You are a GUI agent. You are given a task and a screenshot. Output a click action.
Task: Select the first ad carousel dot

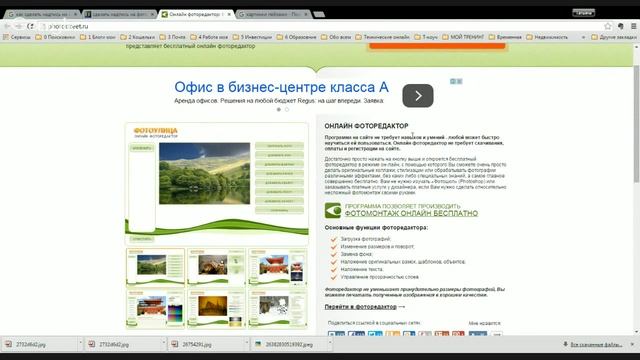(279, 109)
